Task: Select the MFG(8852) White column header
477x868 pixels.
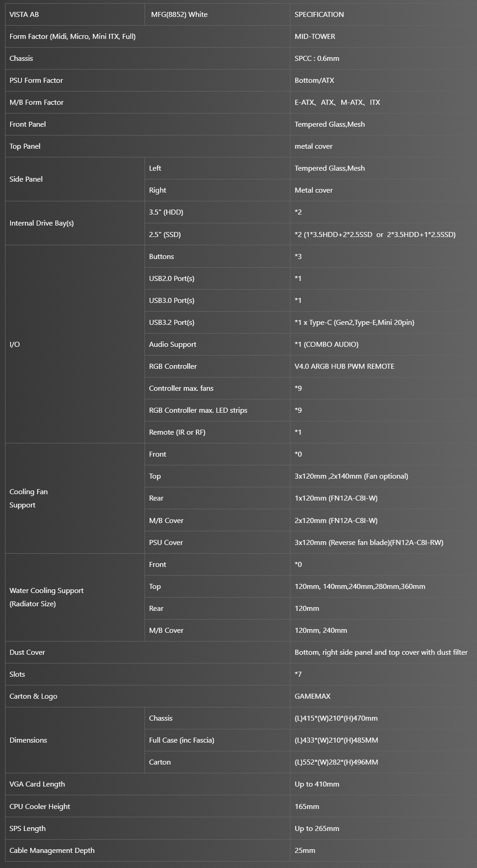Action: [x=179, y=15]
